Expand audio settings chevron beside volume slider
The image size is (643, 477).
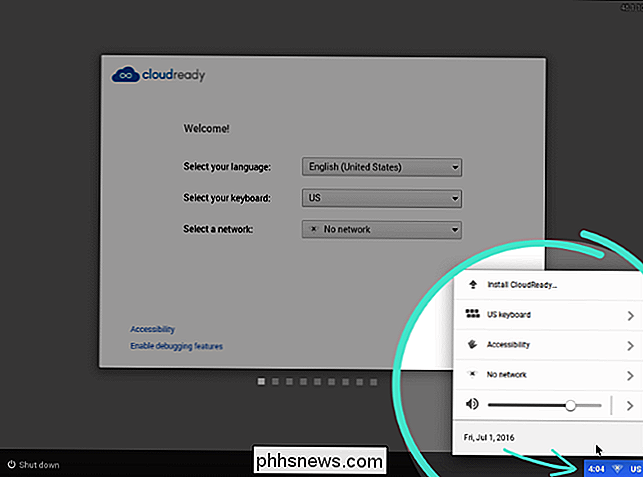coord(629,406)
